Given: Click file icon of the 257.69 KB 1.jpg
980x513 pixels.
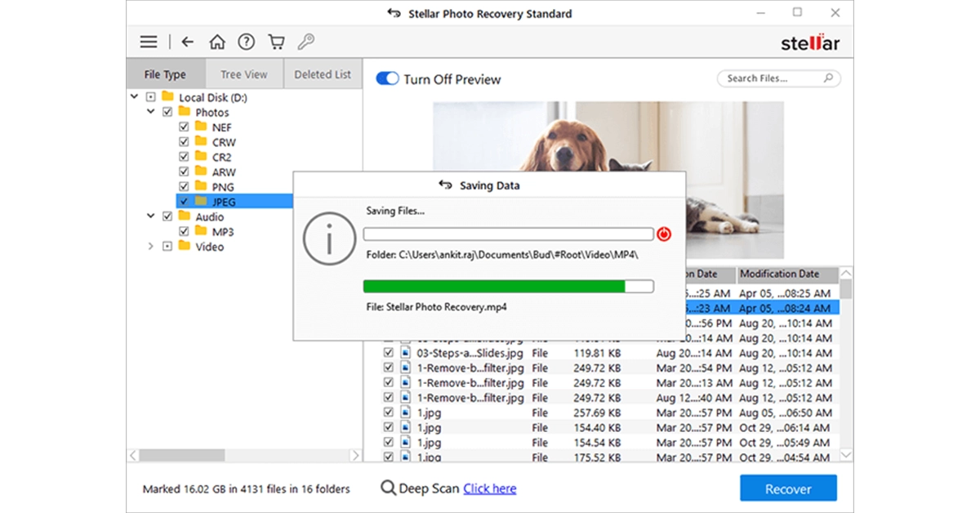Looking at the screenshot, I should pos(405,413).
